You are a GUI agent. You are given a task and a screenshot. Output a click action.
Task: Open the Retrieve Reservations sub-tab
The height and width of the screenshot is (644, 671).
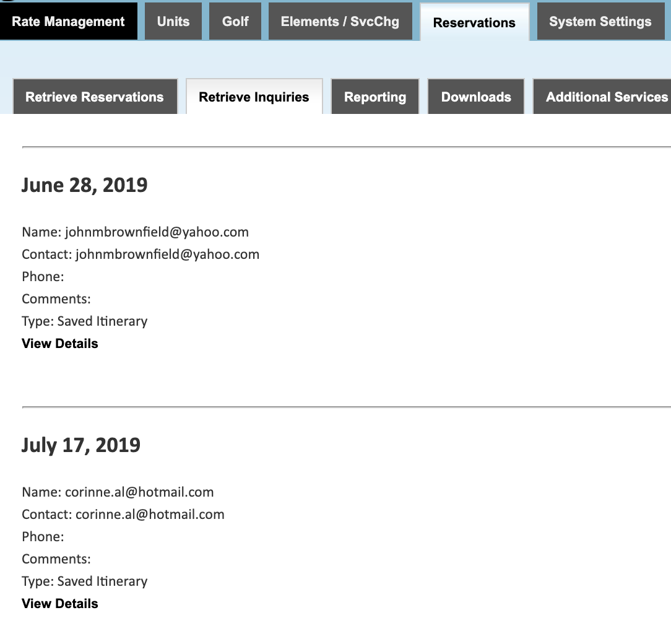click(x=95, y=97)
